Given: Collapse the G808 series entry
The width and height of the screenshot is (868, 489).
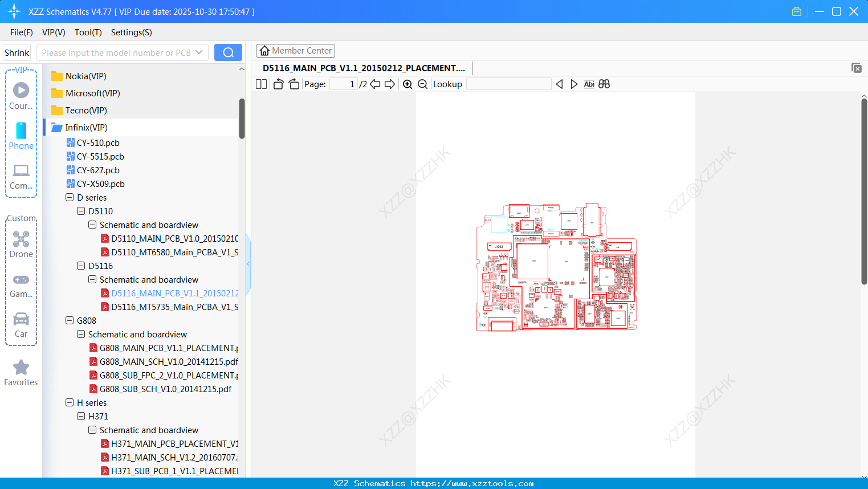Looking at the screenshot, I should 69,320.
